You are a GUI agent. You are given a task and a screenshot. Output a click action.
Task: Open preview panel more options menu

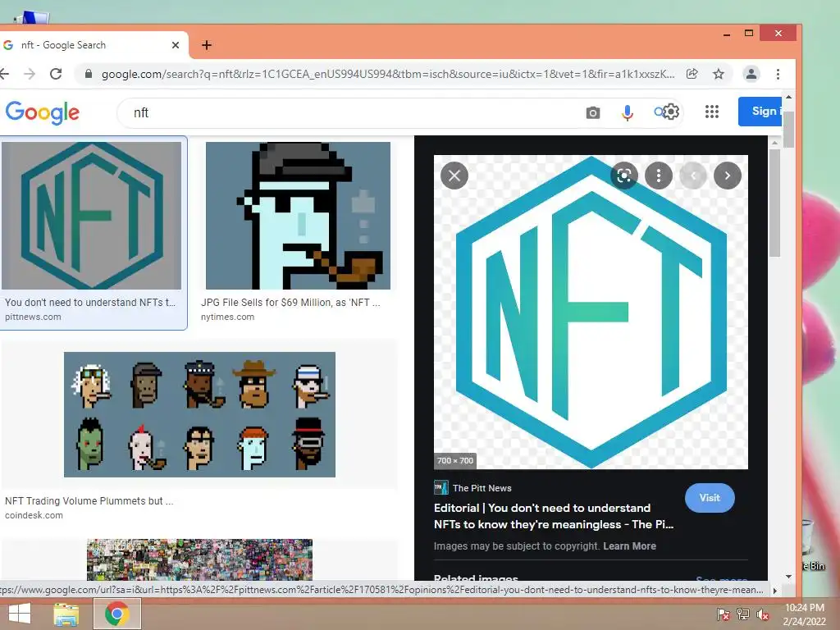click(x=659, y=176)
